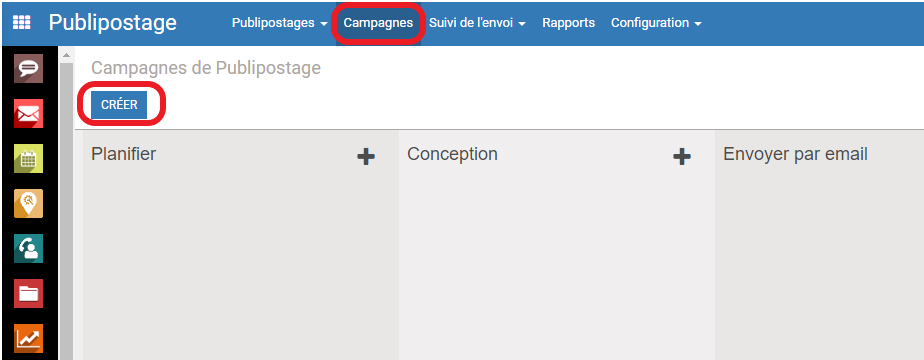
Task: Click the sidebar scrollbar up arrow
Action: click(66, 55)
